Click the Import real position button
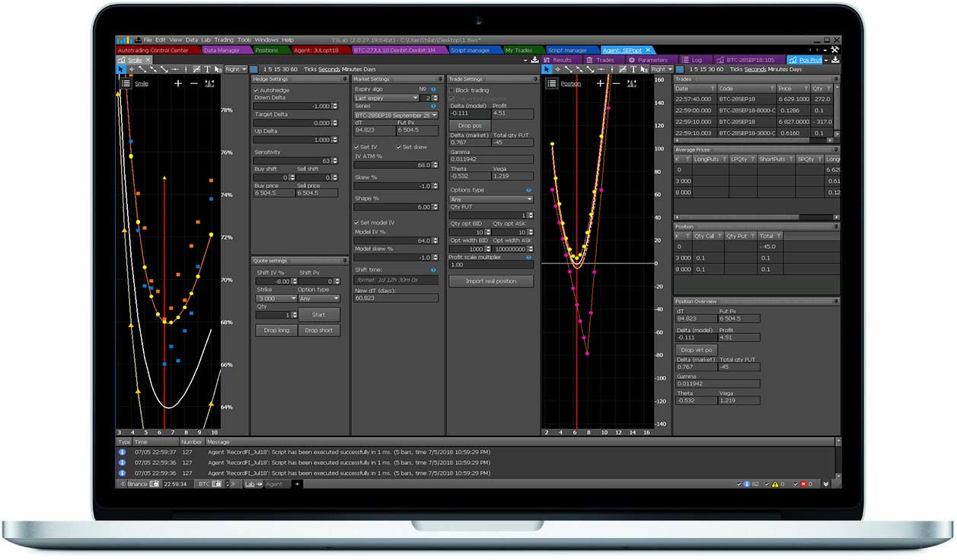Viewport: 957px width, 560px height. [x=491, y=281]
